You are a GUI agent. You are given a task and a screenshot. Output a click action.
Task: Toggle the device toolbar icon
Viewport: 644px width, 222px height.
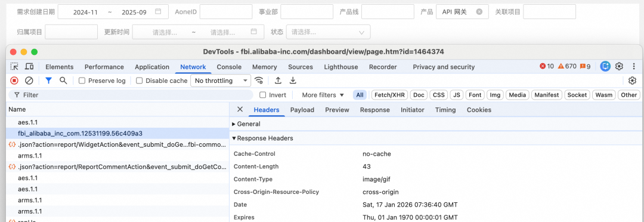29,67
